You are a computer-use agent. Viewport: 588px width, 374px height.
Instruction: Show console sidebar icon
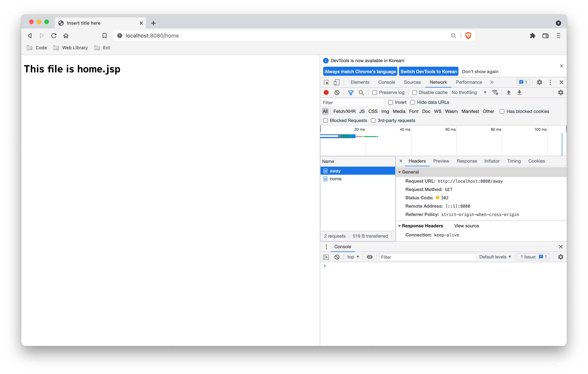[x=326, y=257]
